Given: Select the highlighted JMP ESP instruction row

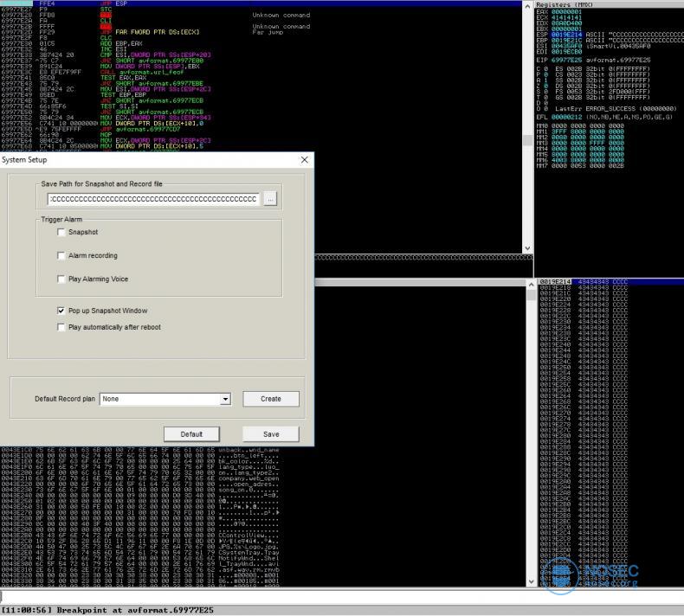Looking at the screenshot, I should pyautogui.click(x=261, y=3).
